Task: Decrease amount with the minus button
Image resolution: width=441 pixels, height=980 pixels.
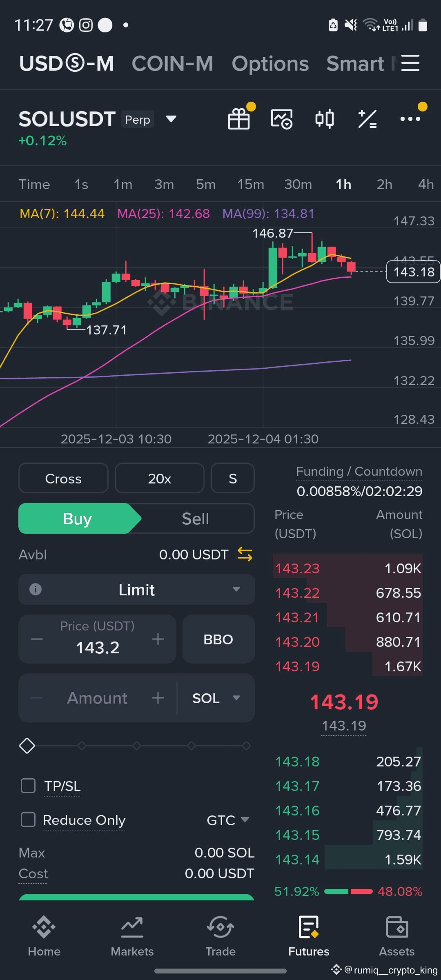Action: click(37, 698)
